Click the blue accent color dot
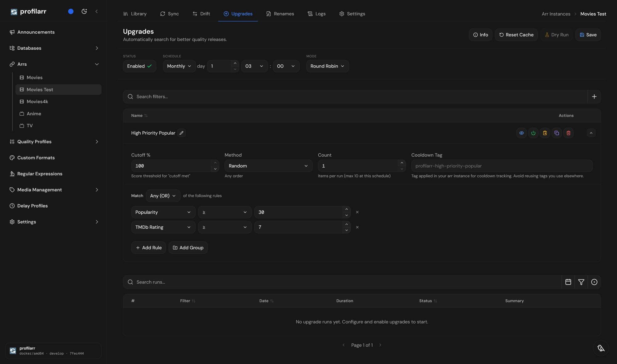617x364 pixels. 71,11
